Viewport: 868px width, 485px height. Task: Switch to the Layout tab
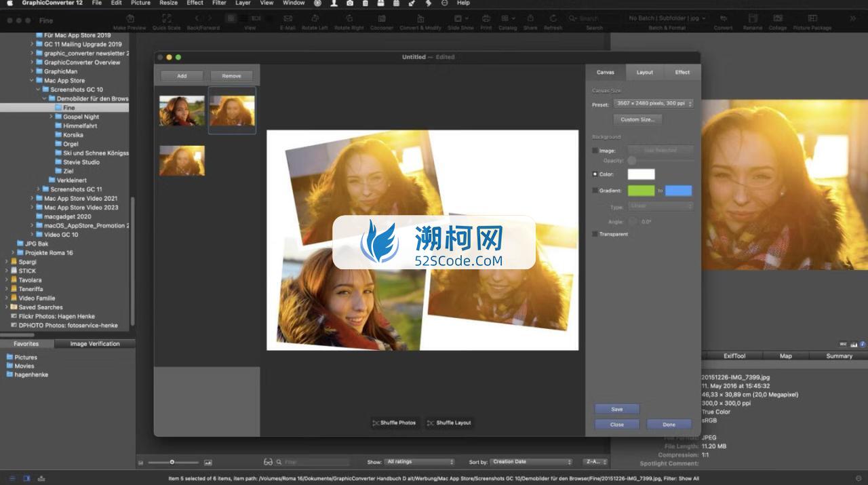tap(645, 72)
